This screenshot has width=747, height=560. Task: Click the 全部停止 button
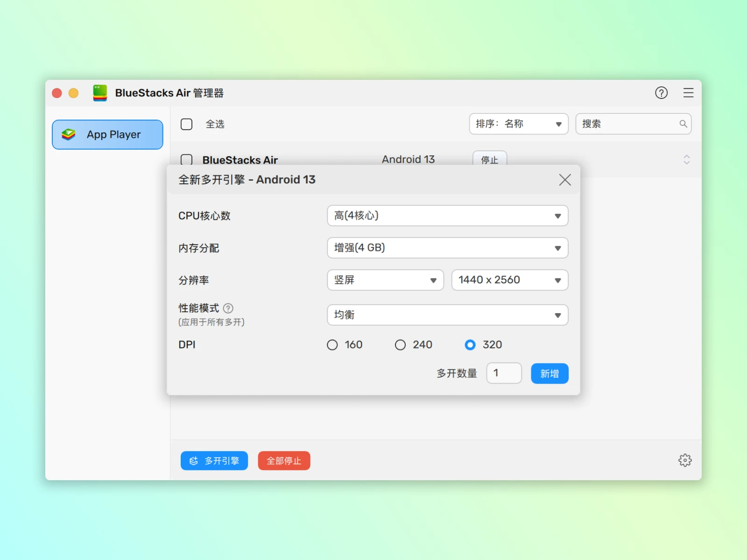(284, 461)
